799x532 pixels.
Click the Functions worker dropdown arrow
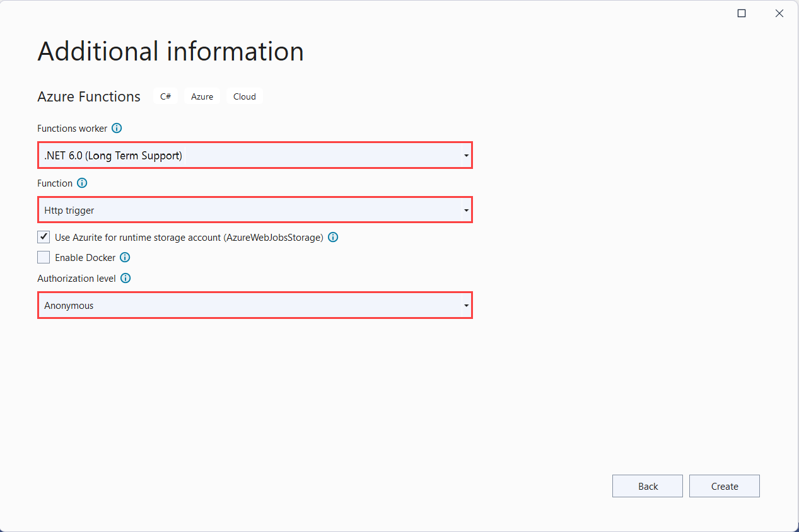tap(465, 156)
